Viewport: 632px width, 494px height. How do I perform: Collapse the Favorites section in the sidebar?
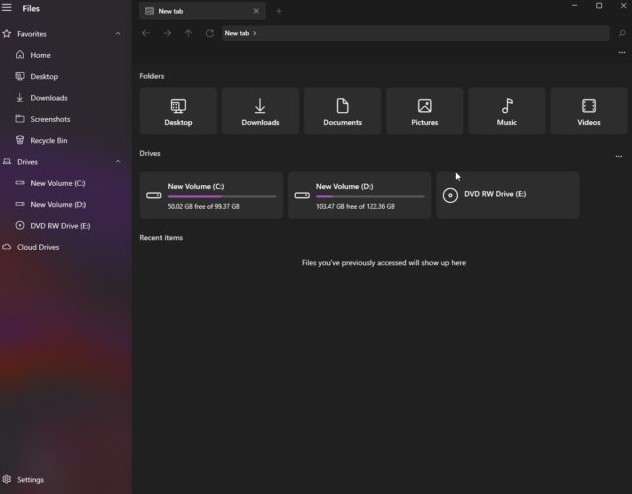click(118, 34)
